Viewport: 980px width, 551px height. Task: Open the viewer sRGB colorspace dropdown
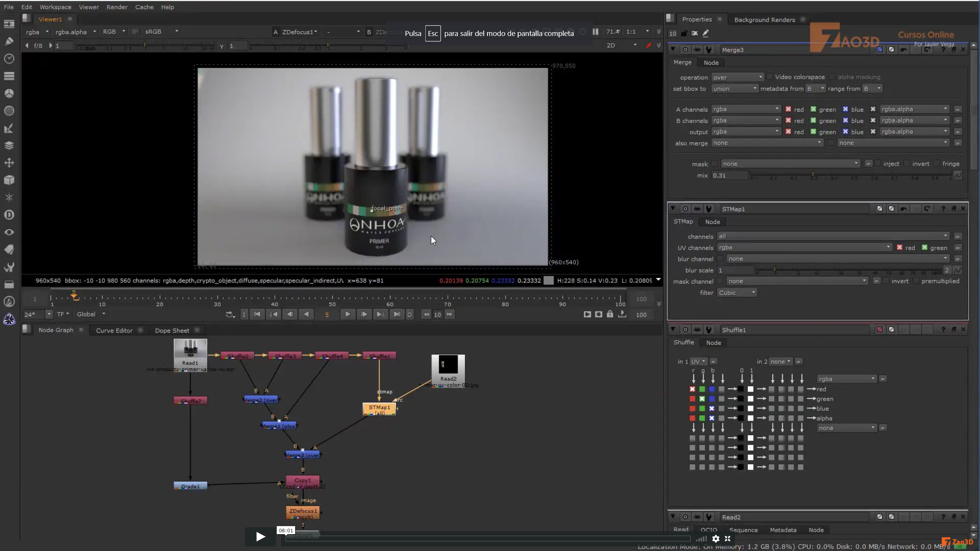[162, 32]
